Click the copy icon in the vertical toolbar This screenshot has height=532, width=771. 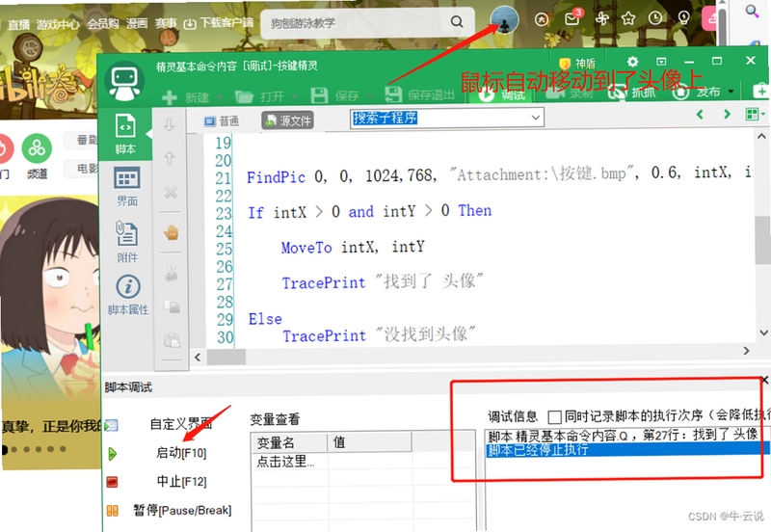click(x=172, y=306)
